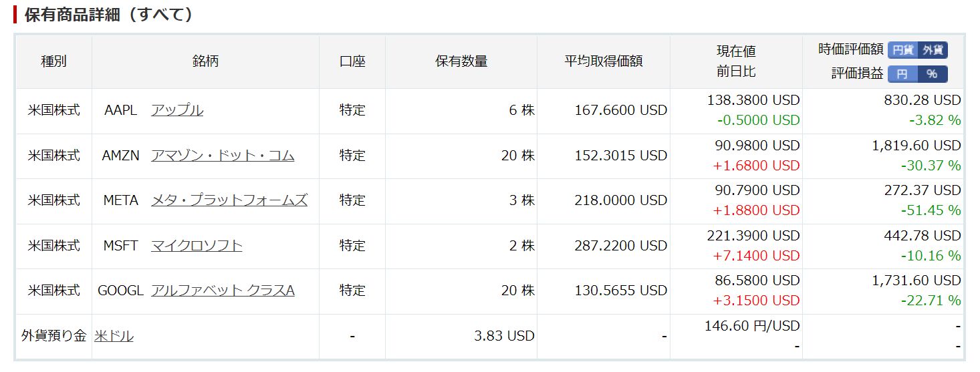The width and height of the screenshot is (980, 372).
Task: Click the MSFT current price 221.3900 USD
Action: (x=753, y=236)
